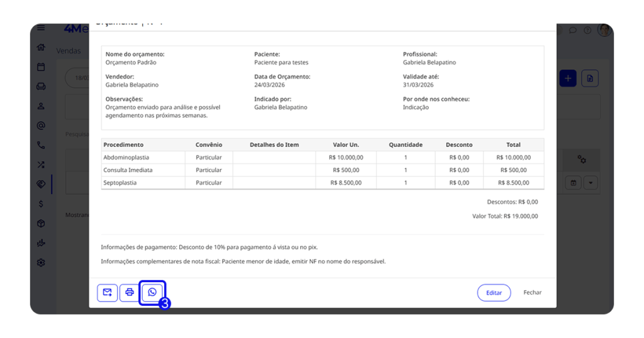This screenshot has width=644, height=338.
Task: Click the print budget icon
Action: (x=130, y=293)
